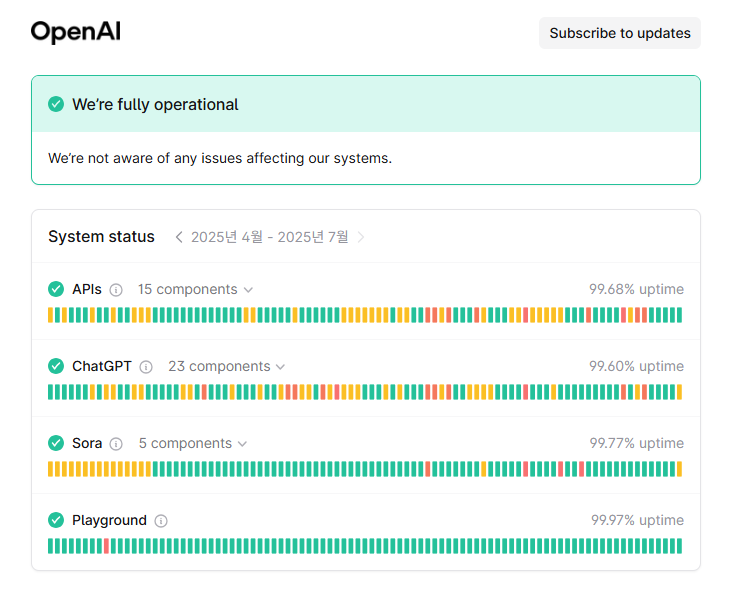Viewport: 735px width, 593px height.
Task: Click the System status heading
Action: 101,237
